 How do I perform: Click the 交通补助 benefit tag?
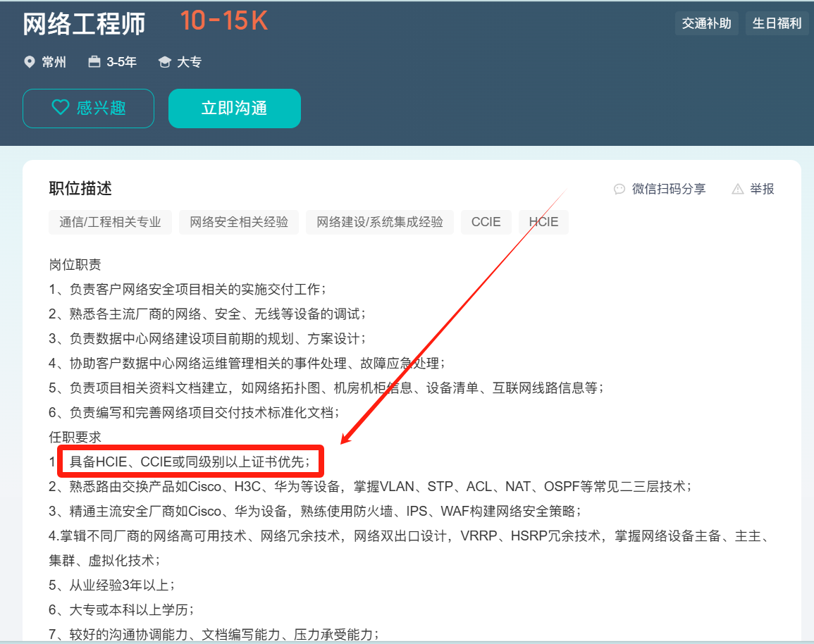706,23
